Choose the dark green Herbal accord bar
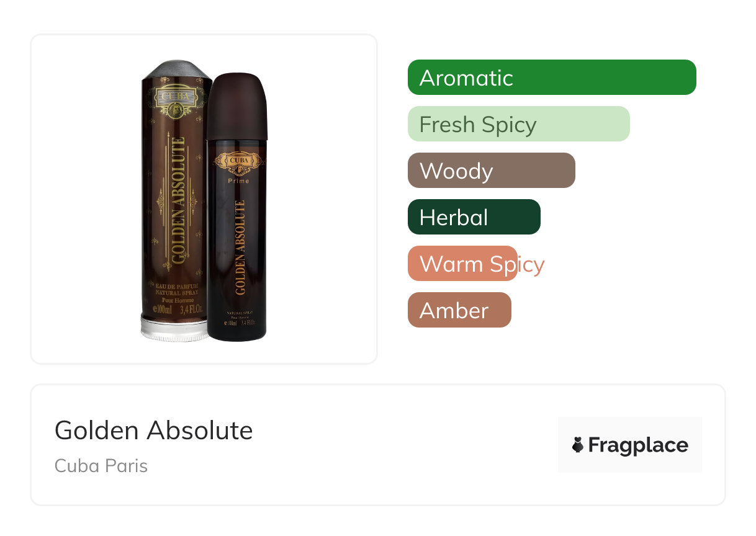Viewport: 756px width, 536px height. pos(474,217)
